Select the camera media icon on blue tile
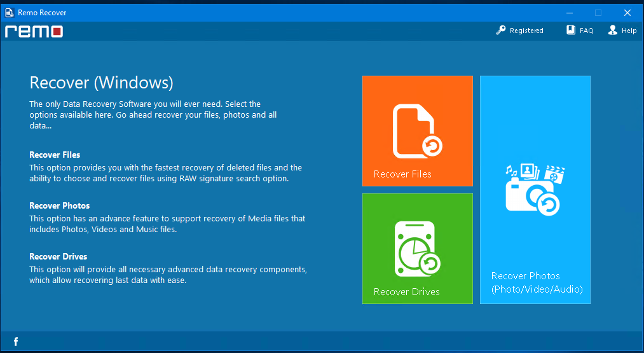 [x=535, y=190]
